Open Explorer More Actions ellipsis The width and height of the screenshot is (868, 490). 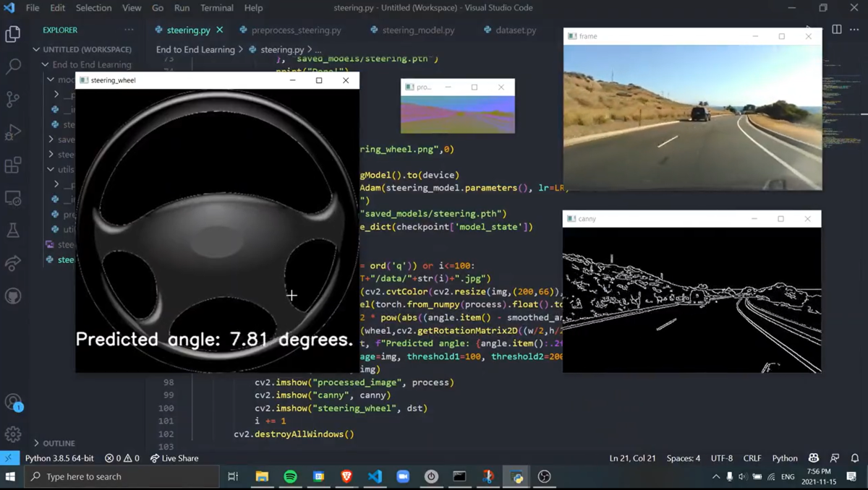[129, 30]
